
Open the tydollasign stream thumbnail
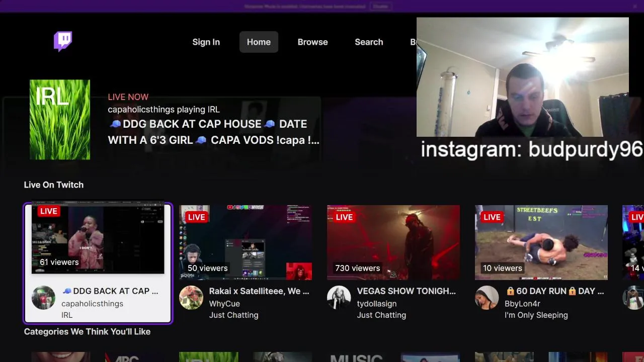(393, 242)
